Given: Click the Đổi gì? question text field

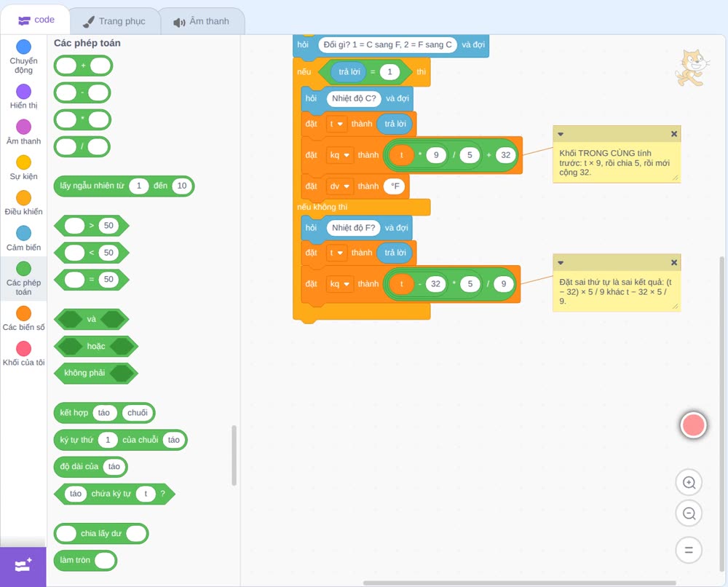Looking at the screenshot, I should (388, 44).
